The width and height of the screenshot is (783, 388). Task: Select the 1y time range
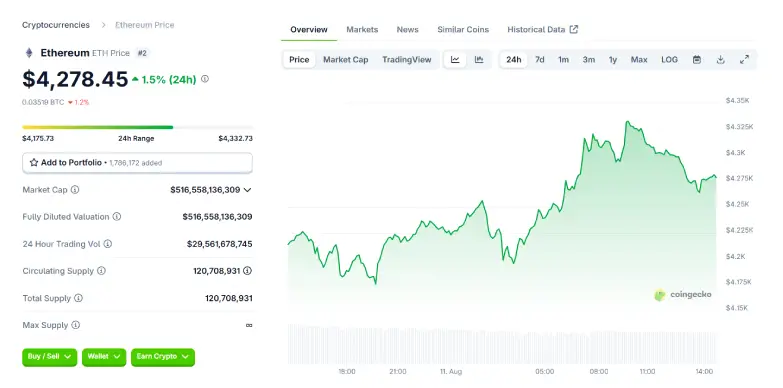613,59
